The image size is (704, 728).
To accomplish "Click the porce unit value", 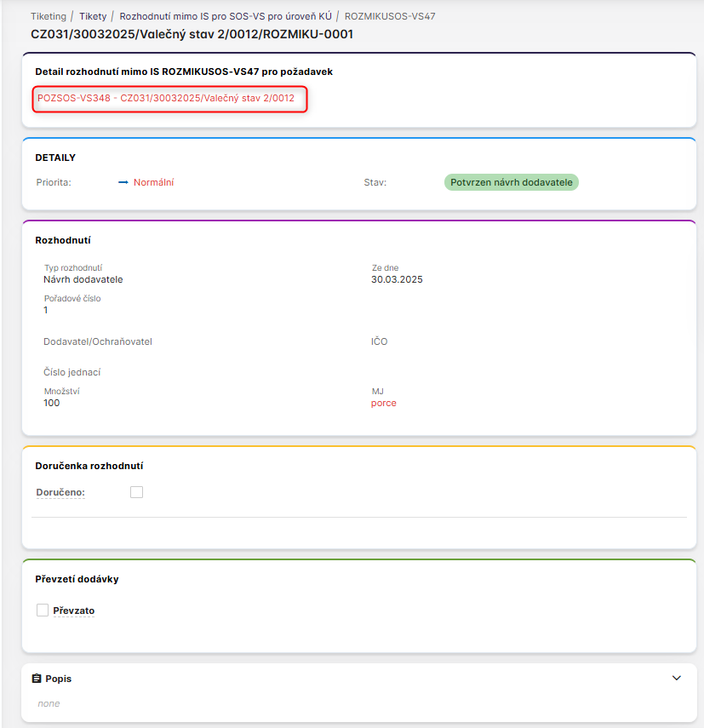I will click(383, 403).
